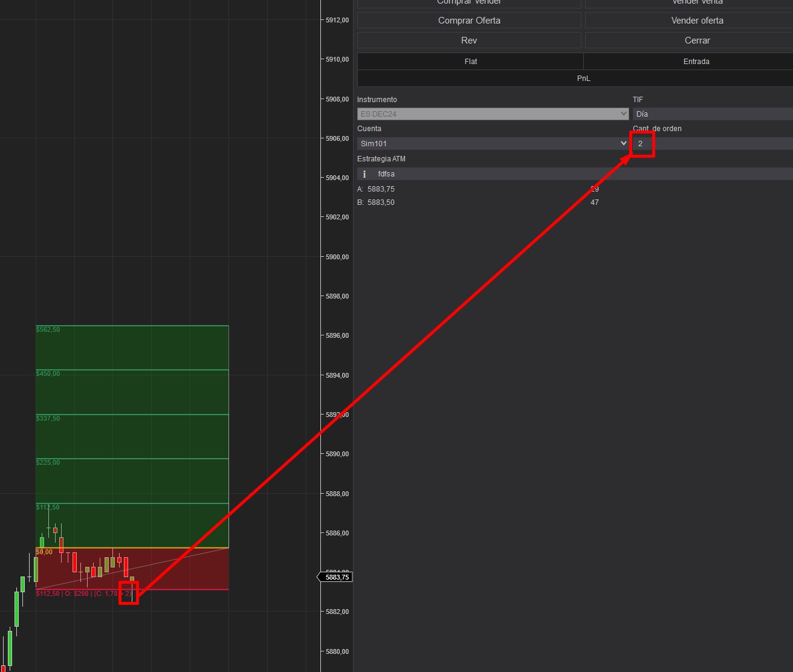Switch to the Entrada tab
Viewport: 793px width, 672px height.
point(696,62)
